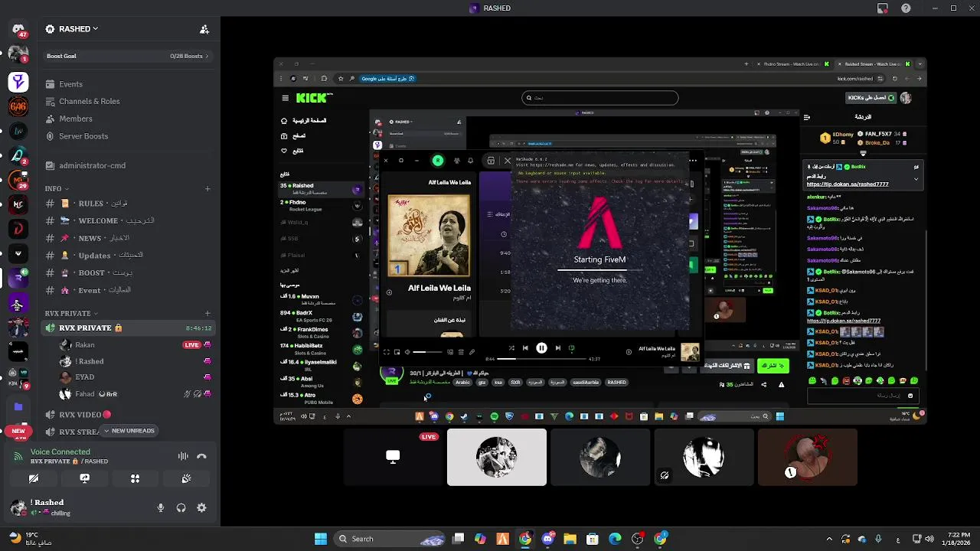The image size is (980, 551).
Task: Open the RASHED server name dropdown
Action: pos(78,29)
